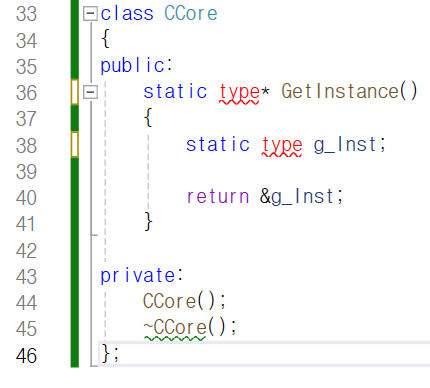This screenshot has height=388, width=430.
Task: Click the GetInstance() function name
Action: coord(349,91)
